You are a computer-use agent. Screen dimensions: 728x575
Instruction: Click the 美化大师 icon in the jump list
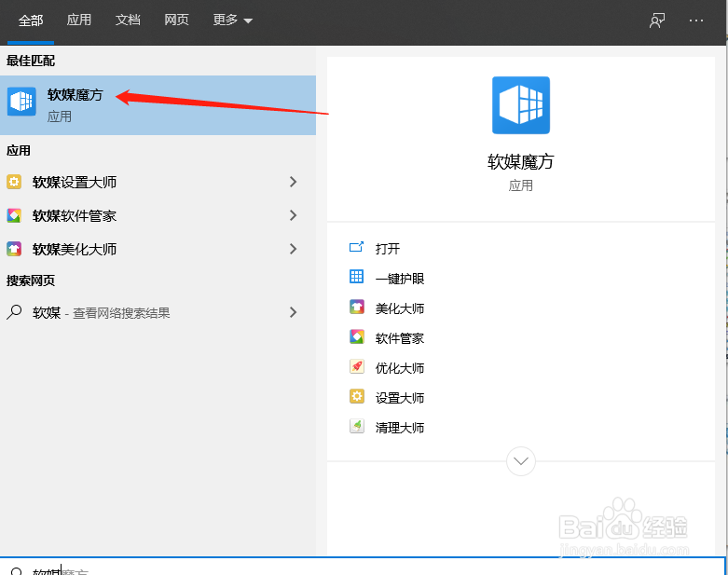click(x=357, y=307)
